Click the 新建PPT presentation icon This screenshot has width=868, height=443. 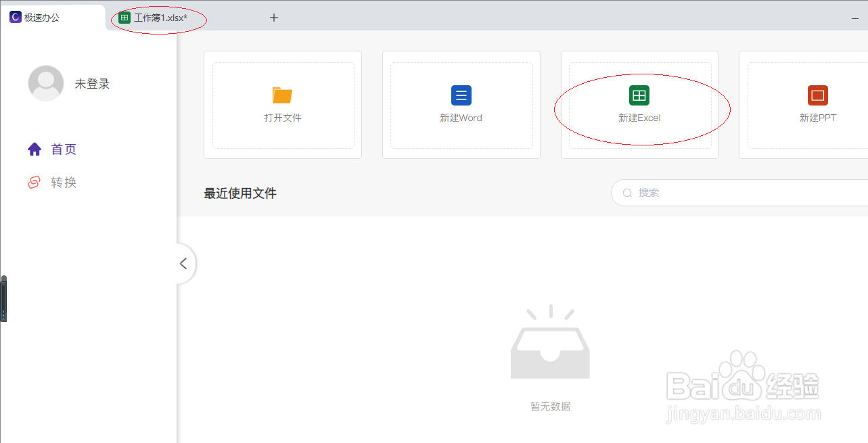pos(818,95)
